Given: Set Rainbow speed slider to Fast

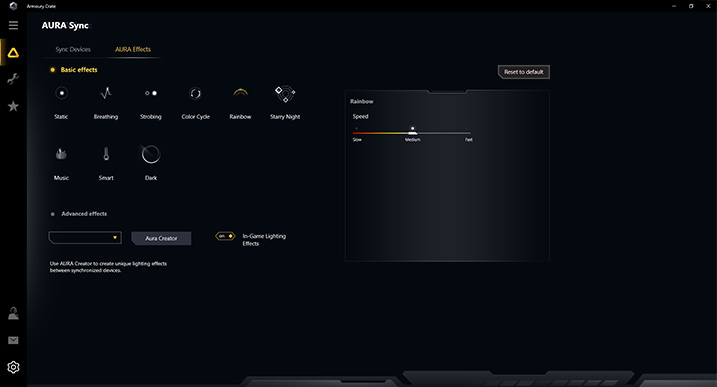Looking at the screenshot, I should [467, 133].
